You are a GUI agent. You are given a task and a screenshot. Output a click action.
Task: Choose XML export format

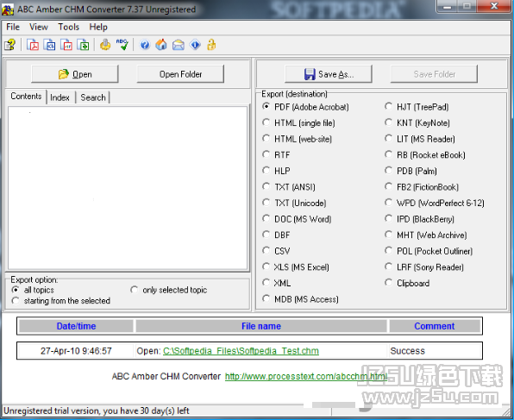277,283
